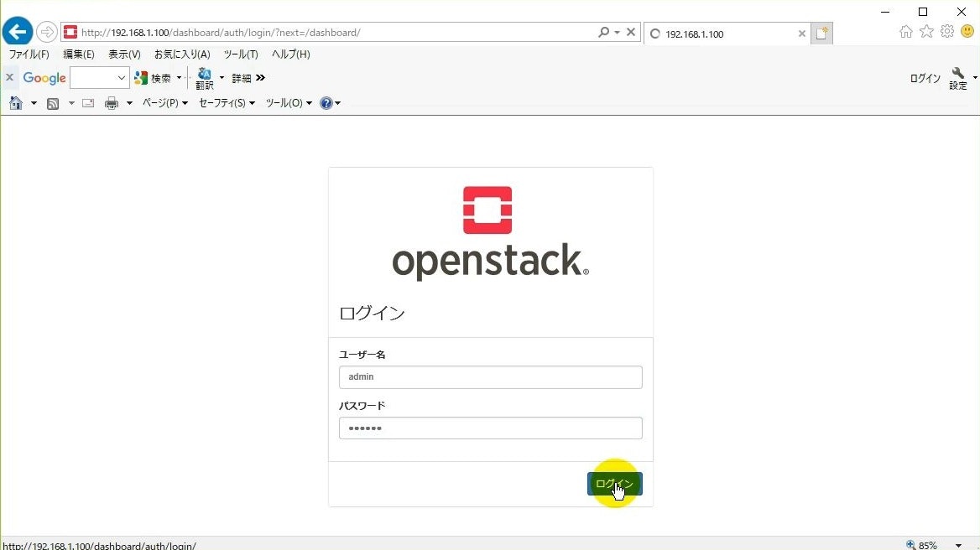Image resolution: width=980 pixels, height=550 pixels.
Task: Open the ツール(T) menu in menu bar
Action: [241, 54]
